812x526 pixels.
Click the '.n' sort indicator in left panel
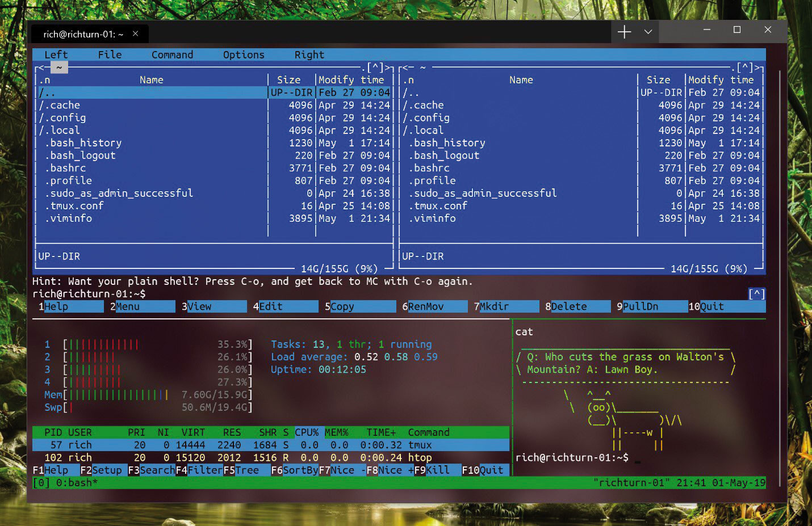coord(44,80)
